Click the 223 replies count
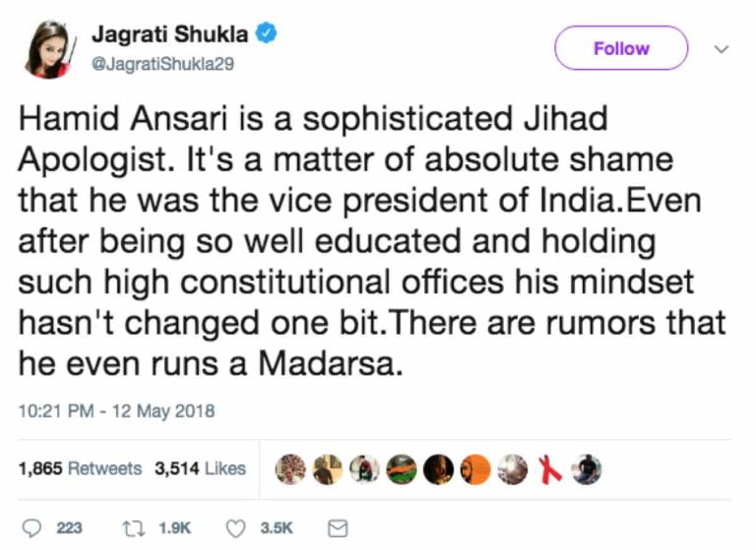 69,528
